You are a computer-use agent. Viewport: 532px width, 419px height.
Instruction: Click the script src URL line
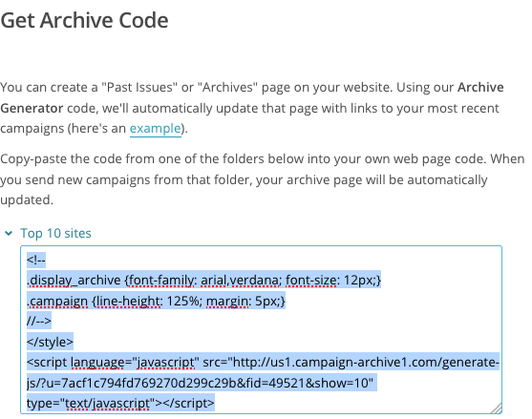[263, 363]
